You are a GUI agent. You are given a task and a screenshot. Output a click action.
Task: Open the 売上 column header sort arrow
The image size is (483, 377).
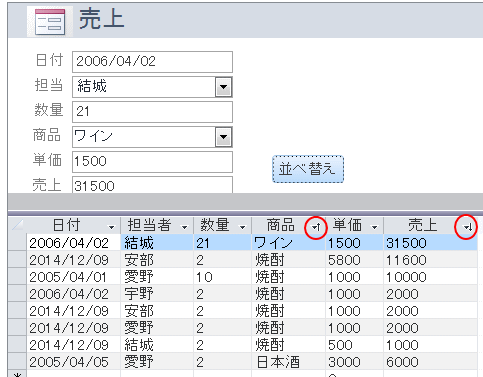click(x=467, y=227)
